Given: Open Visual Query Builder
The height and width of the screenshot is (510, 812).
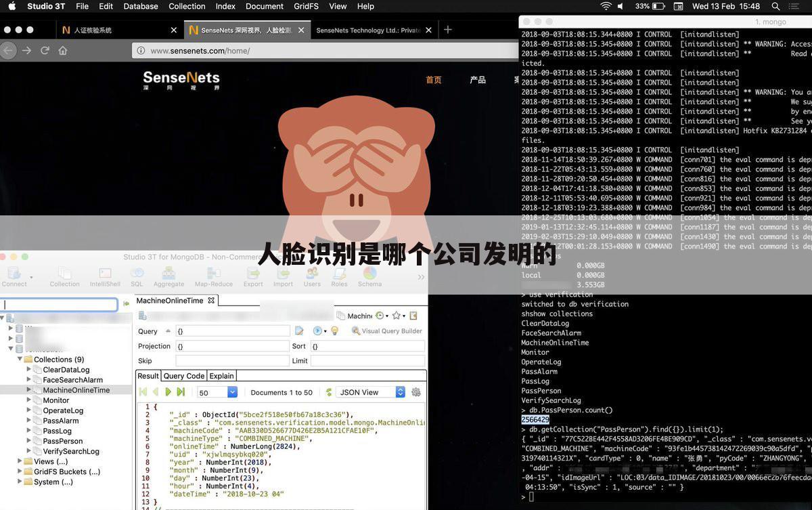Looking at the screenshot, I should click(386, 331).
